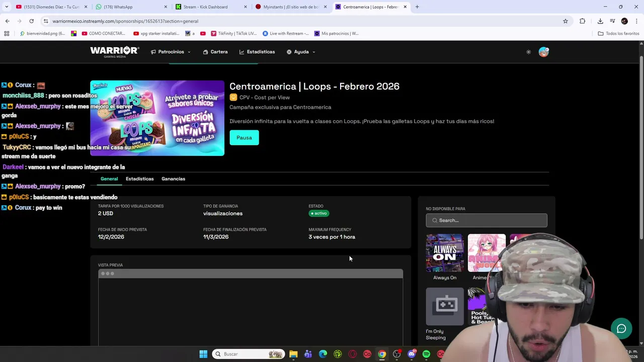Click the 'activo' status badge
The width and height of the screenshot is (644, 362).
tap(319, 213)
